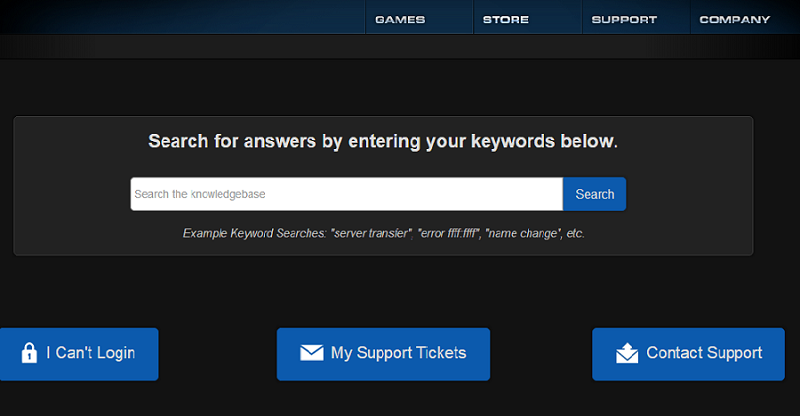Choose the Contact Support button
This screenshot has height=416, width=800.
(704, 353)
